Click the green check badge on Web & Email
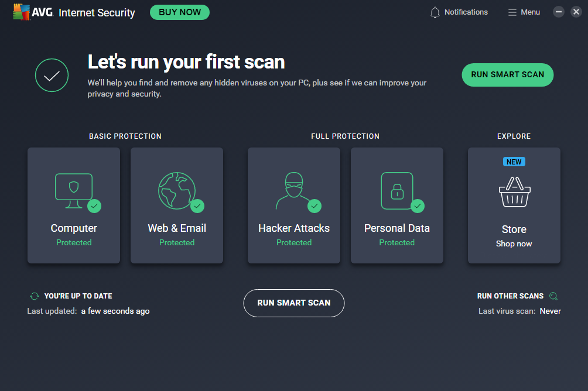 pyautogui.click(x=197, y=206)
